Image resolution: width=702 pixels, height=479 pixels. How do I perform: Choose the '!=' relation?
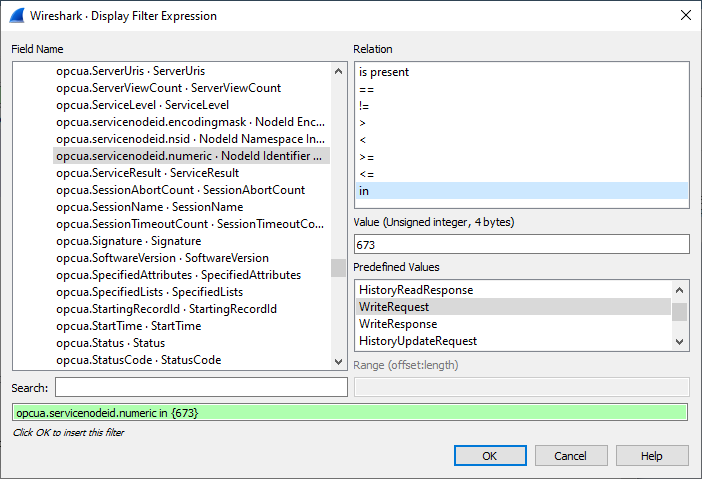[x=522, y=106]
